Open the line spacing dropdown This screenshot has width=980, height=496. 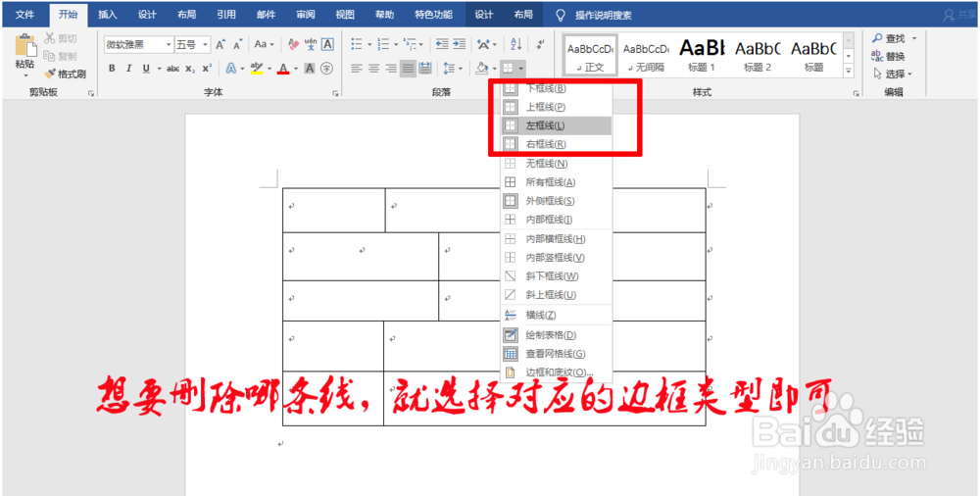(x=453, y=69)
